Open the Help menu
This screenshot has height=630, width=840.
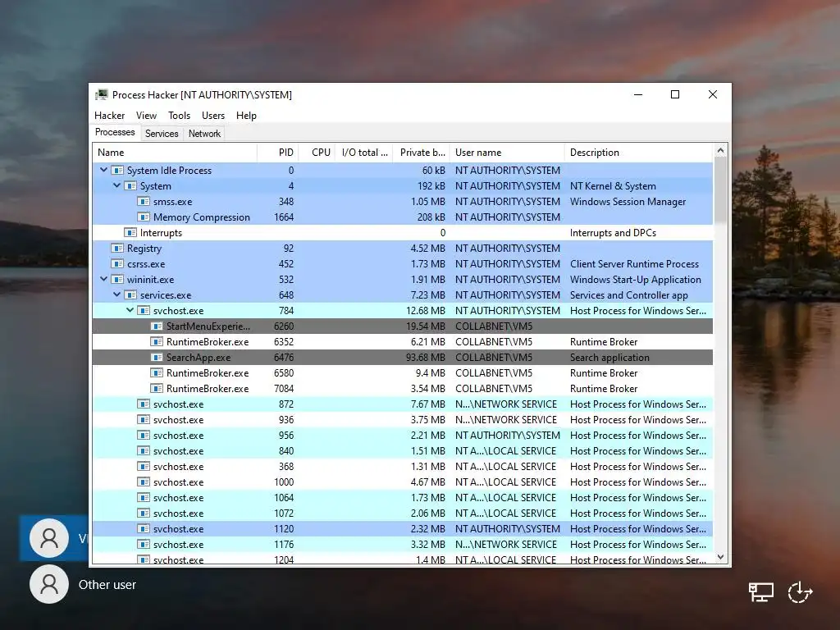click(x=246, y=115)
